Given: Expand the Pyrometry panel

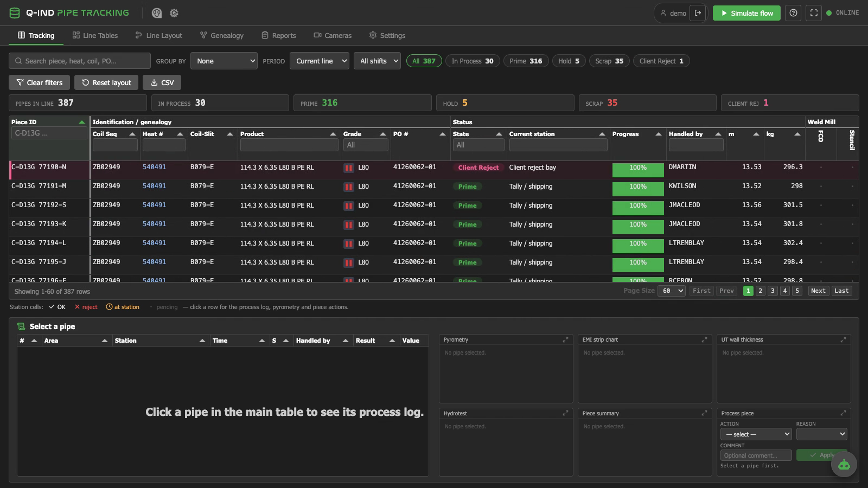Looking at the screenshot, I should coord(565,340).
